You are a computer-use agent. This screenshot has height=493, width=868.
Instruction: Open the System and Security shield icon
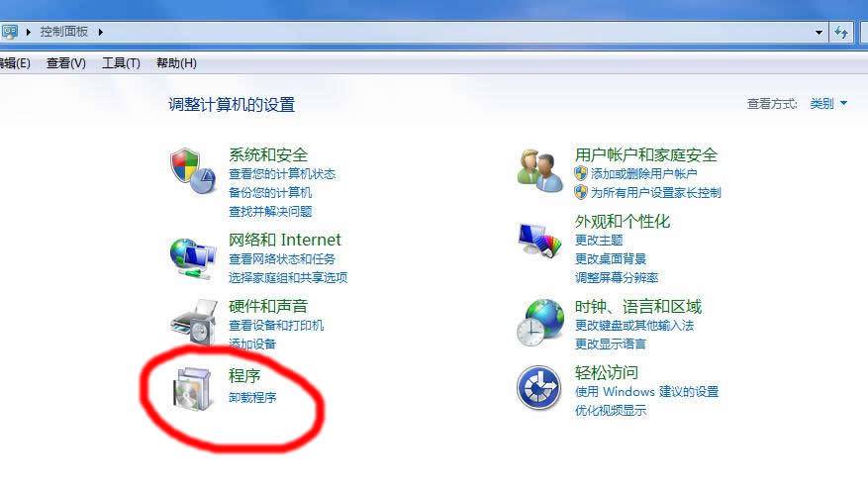tap(193, 170)
